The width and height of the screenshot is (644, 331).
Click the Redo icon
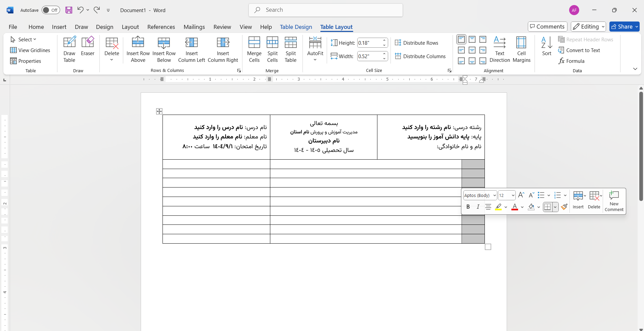[x=97, y=10]
